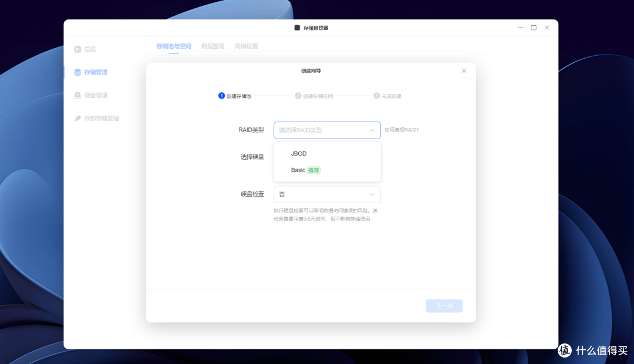Open the 总览 overview section in sidebar
Screen dimensions: 634x364
(91, 49)
